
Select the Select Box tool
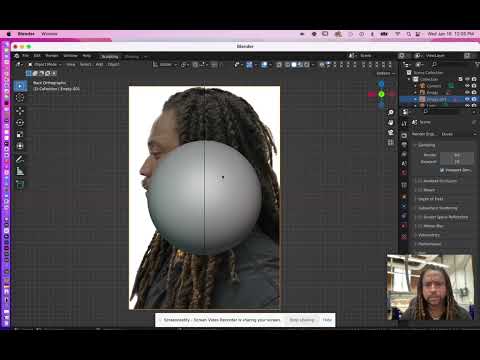point(20,86)
